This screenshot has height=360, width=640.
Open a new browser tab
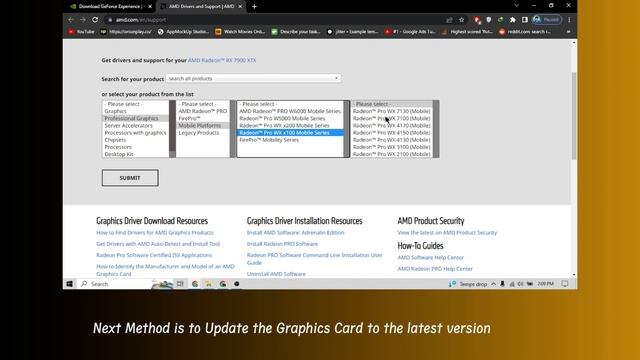(x=254, y=6)
